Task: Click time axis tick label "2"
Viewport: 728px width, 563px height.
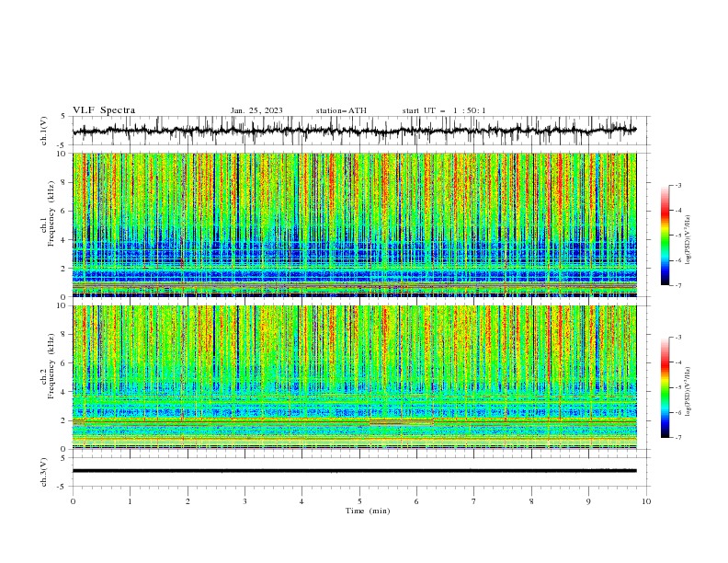Action: point(188,501)
